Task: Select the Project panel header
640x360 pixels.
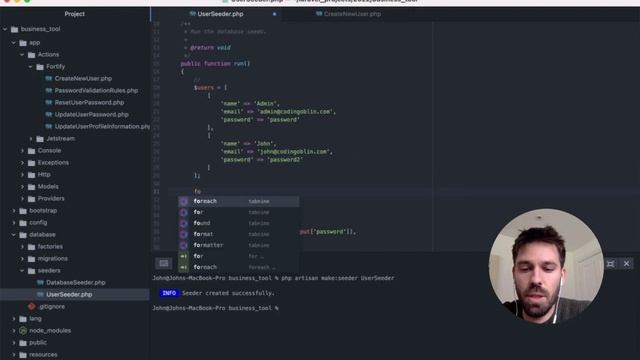Action: [x=75, y=14]
